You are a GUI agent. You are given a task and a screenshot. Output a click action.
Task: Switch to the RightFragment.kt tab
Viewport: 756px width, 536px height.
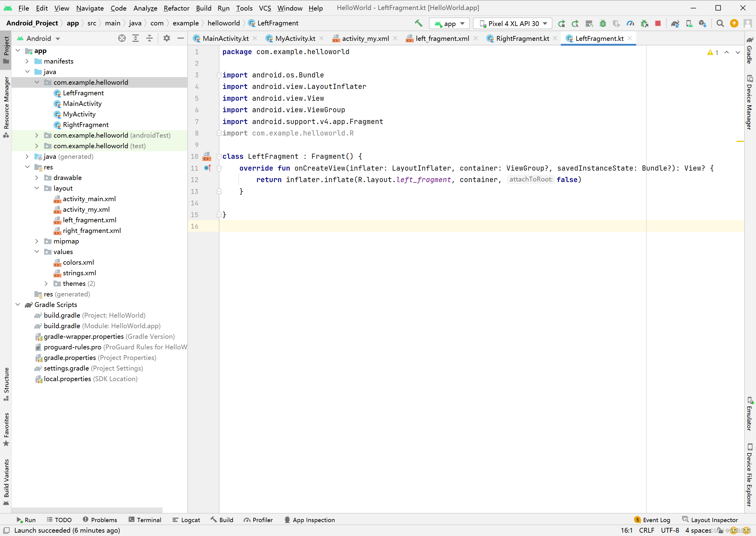click(522, 38)
